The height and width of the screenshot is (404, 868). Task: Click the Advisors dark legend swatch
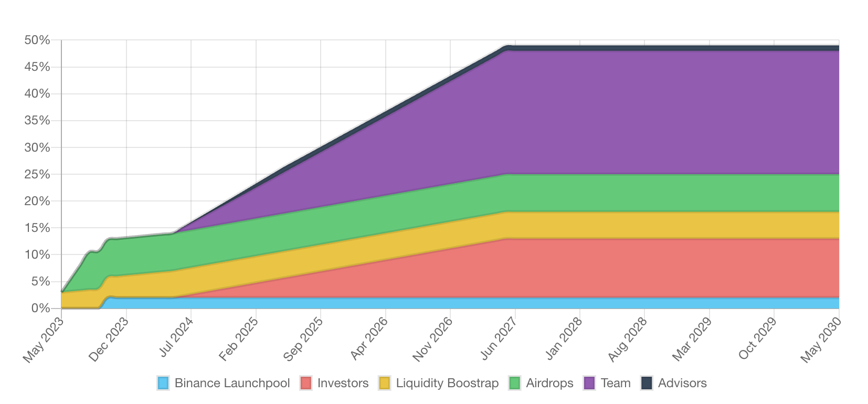pos(647,383)
